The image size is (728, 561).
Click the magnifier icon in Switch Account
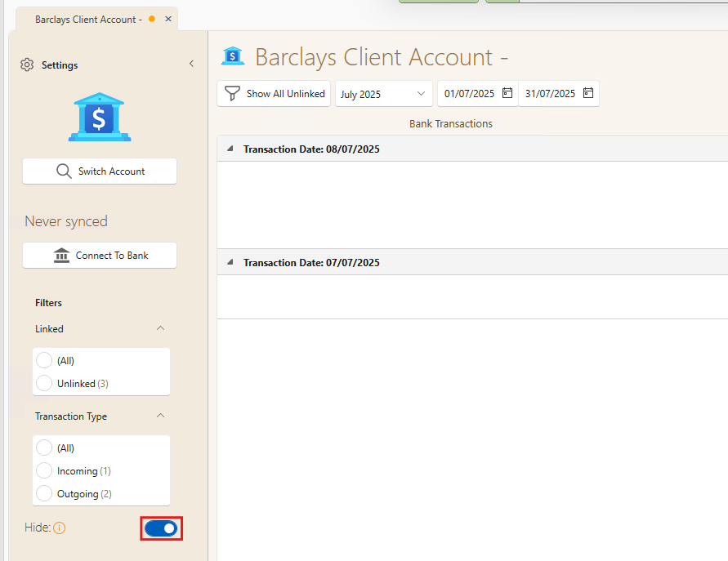[x=64, y=171]
